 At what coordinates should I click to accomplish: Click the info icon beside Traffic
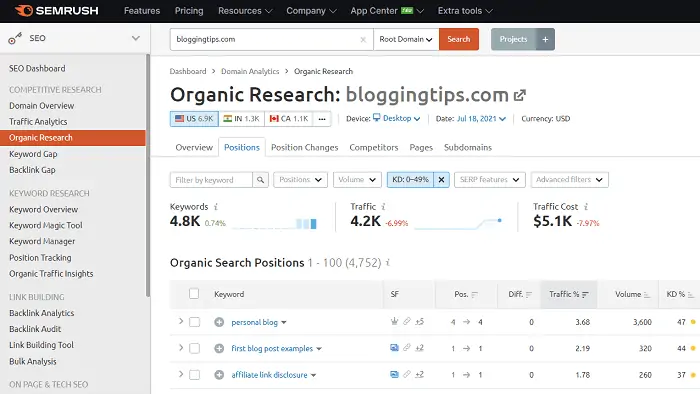click(x=383, y=207)
